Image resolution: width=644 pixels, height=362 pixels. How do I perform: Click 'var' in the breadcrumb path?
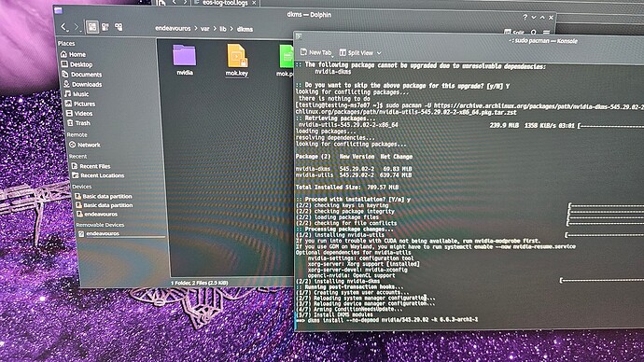[204, 29]
